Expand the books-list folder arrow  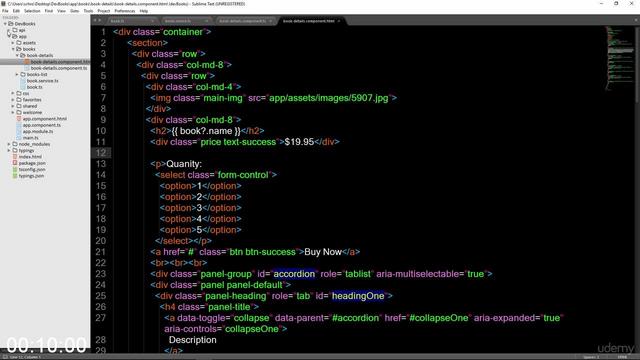click(x=17, y=74)
